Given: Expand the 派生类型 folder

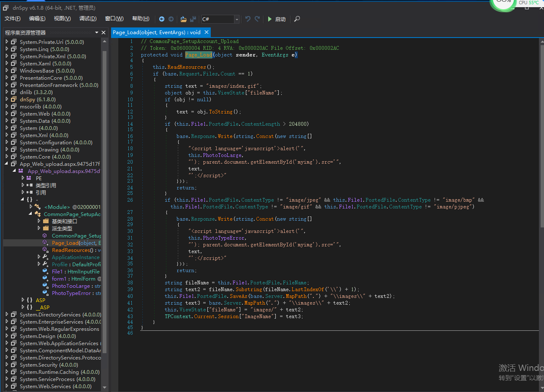Looking at the screenshot, I should click(x=39, y=228).
